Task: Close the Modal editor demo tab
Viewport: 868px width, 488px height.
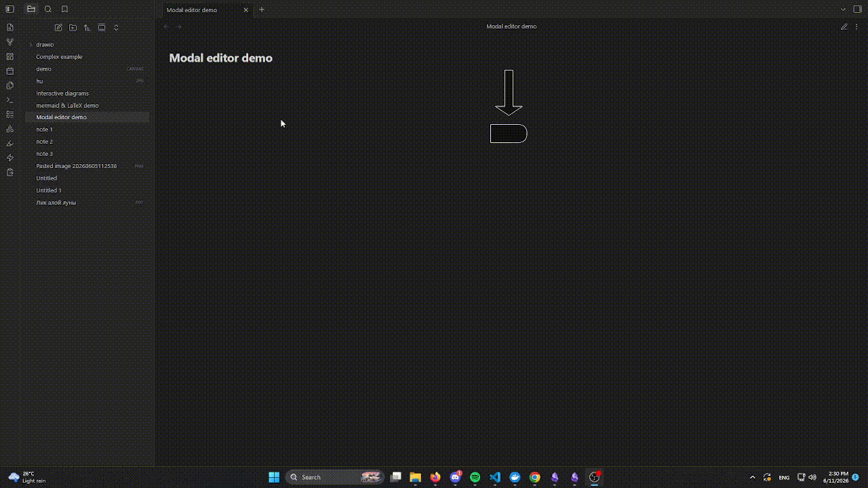Action: pyautogui.click(x=246, y=10)
